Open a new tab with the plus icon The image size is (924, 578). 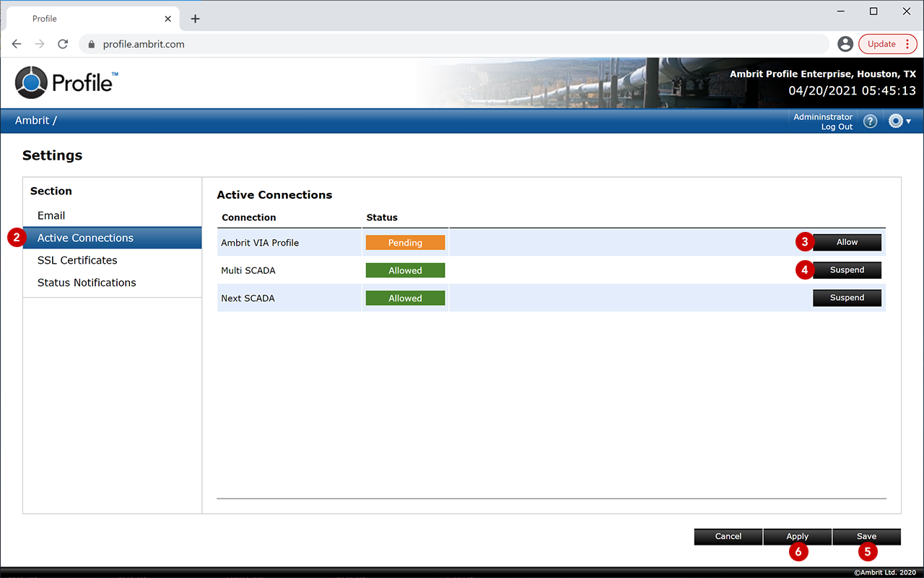pyautogui.click(x=195, y=19)
